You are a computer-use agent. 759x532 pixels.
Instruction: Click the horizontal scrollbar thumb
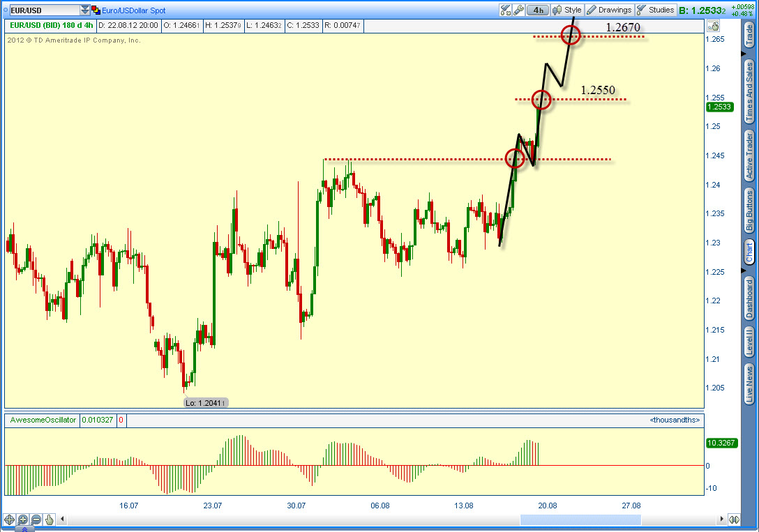click(x=580, y=520)
